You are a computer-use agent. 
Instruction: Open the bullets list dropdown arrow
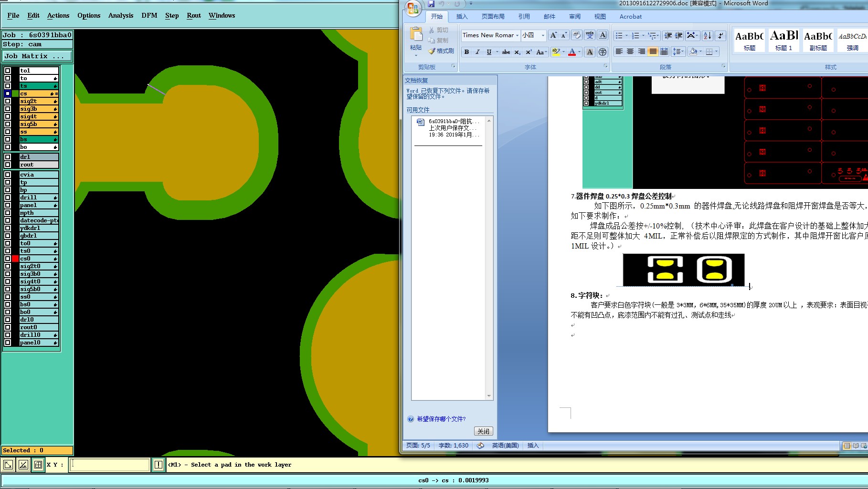point(626,36)
